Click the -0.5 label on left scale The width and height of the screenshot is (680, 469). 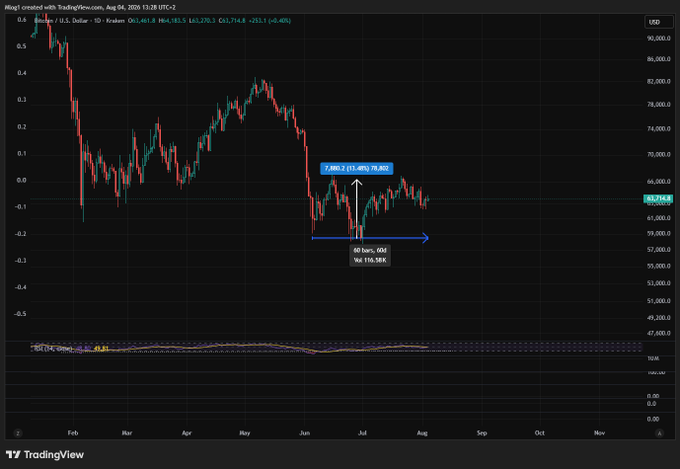pos(20,314)
